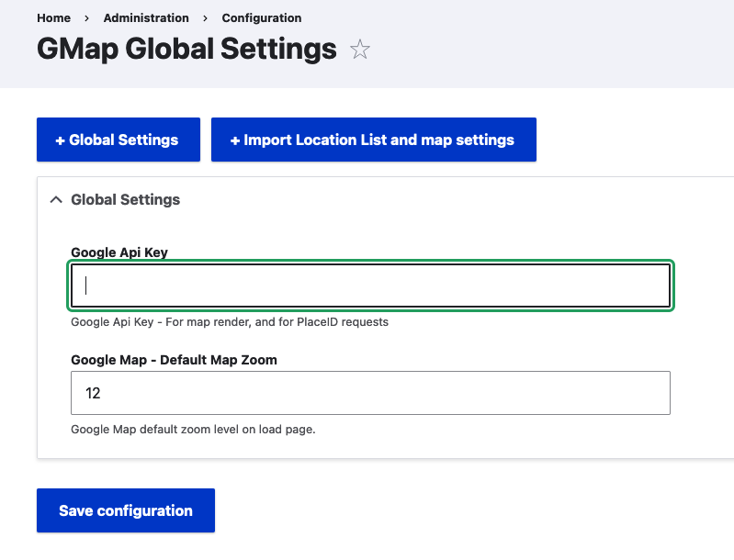The height and width of the screenshot is (560, 734).
Task: Click the Global Settings section heading
Action: (126, 200)
